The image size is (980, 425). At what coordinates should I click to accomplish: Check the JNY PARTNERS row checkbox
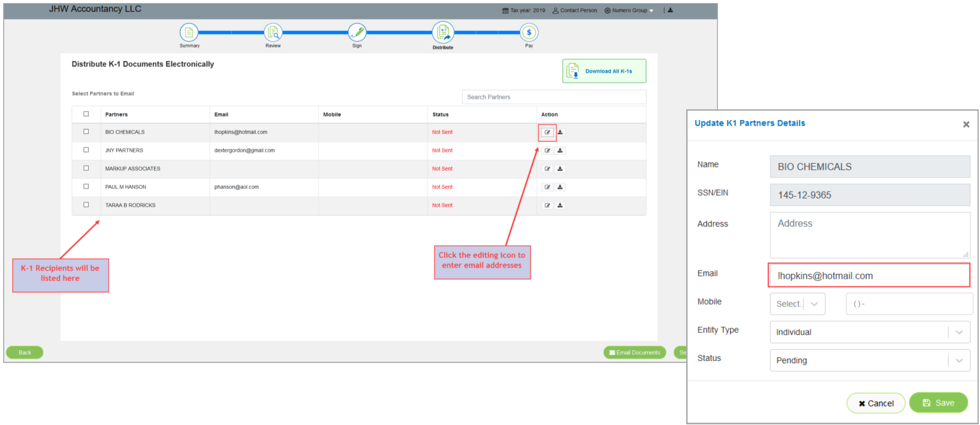pos(86,150)
